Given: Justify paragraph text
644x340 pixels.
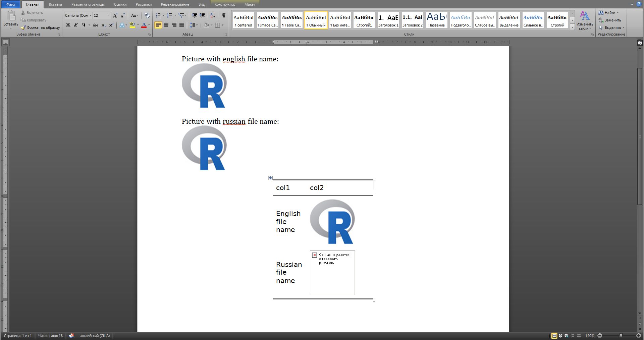Looking at the screenshot, I should coord(182,25).
